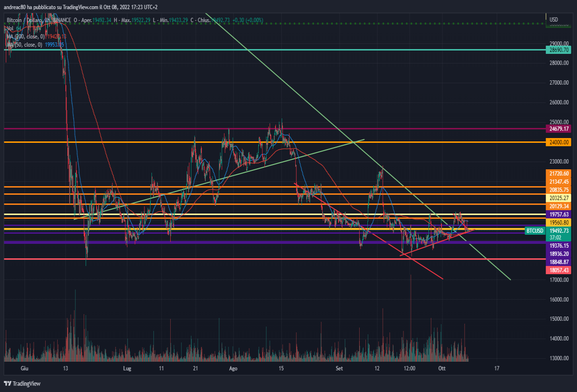This screenshot has height=392, width=577.
Task: Click the Ago month on the time axis
Action: pyautogui.click(x=233, y=368)
